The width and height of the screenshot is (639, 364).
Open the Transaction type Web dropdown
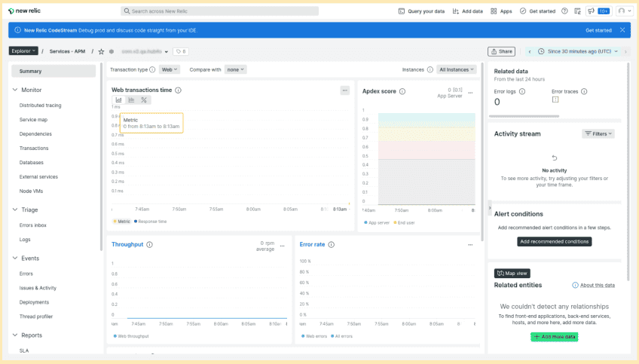pyautogui.click(x=170, y=69)
